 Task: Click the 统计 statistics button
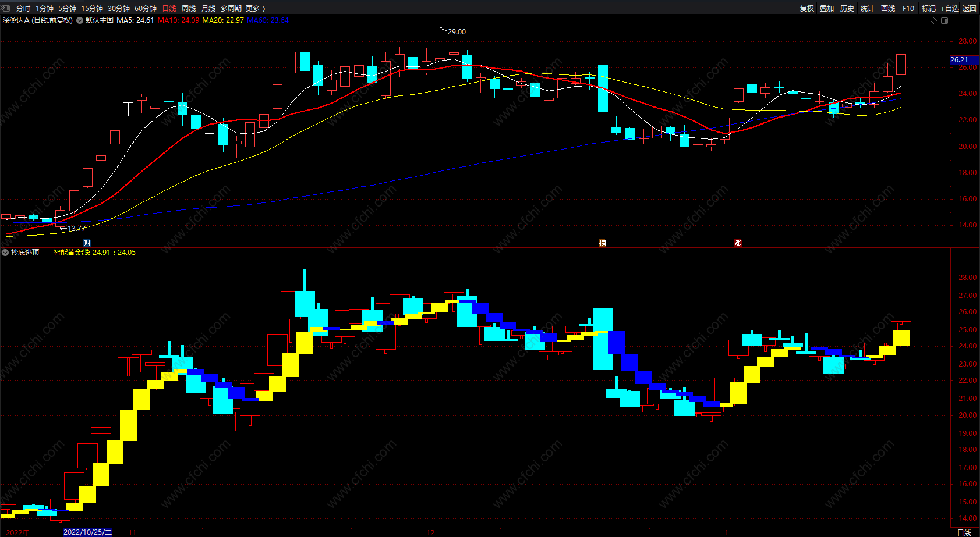pyautogui.click(x=868, y=9)
